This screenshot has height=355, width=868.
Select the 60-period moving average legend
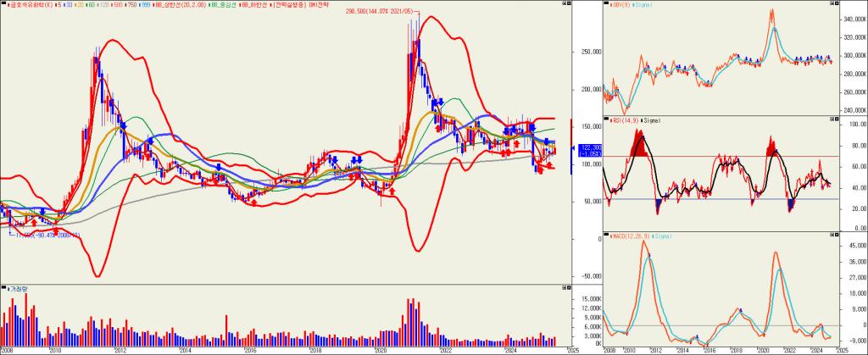(x=92, y=3)
